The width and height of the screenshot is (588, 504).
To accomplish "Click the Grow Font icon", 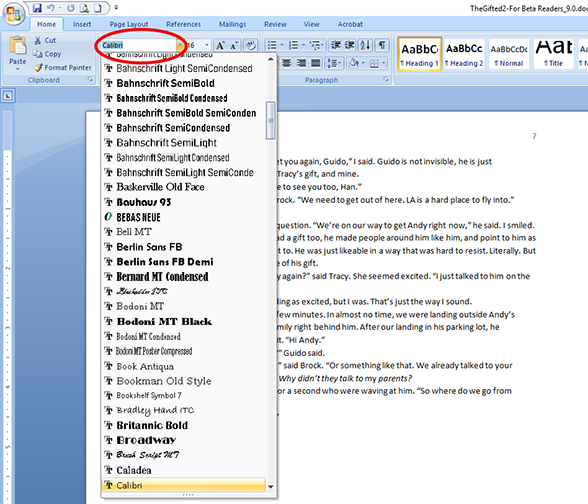I will coord(220,45).
